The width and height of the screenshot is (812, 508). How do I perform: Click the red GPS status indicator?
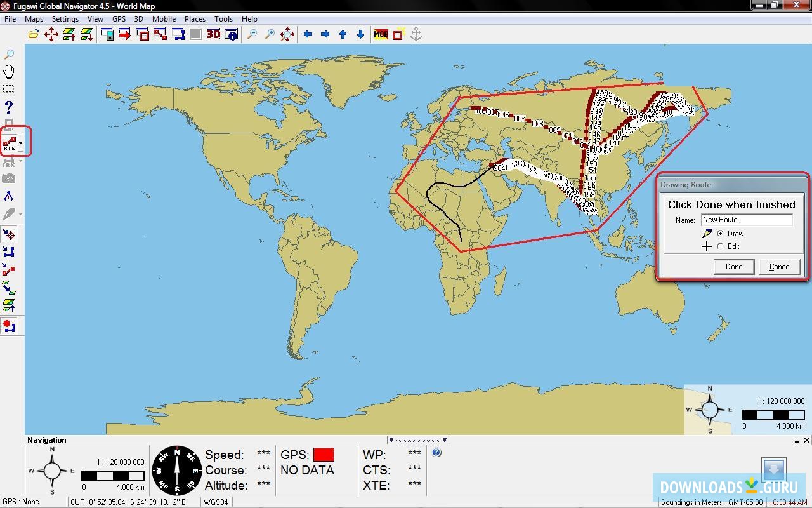[x=324, y=455]
